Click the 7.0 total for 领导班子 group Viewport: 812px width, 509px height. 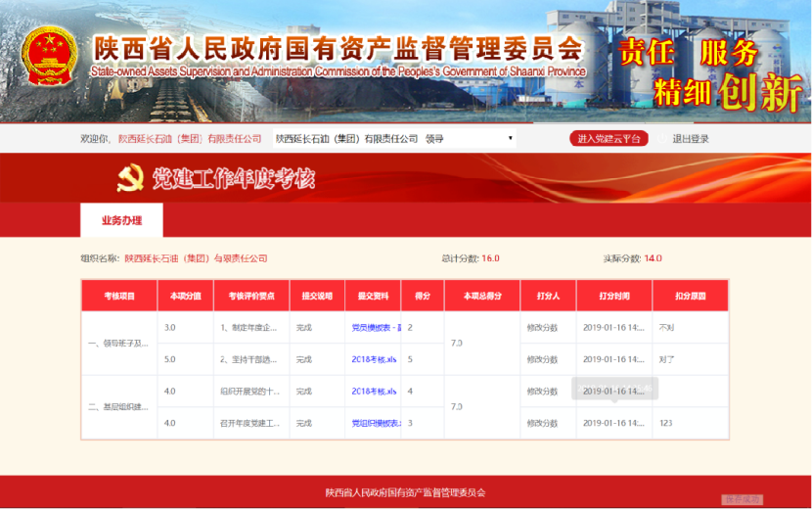point(482,344)
